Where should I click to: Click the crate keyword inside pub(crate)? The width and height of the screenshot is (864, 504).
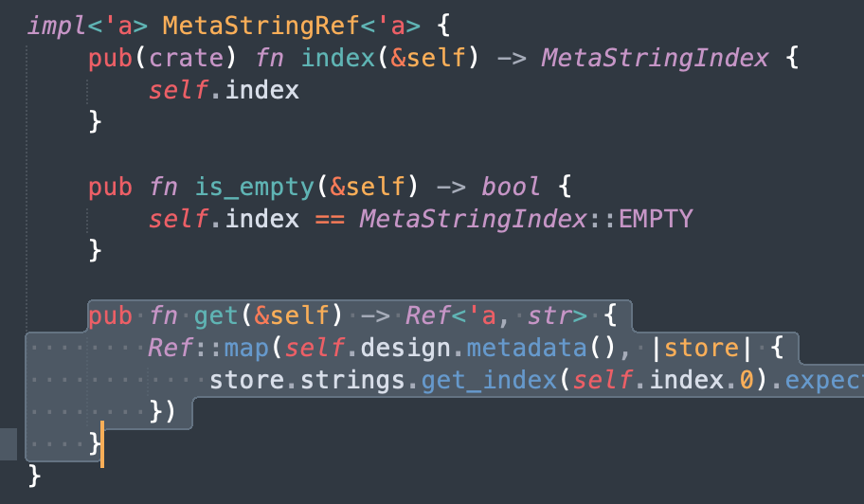193,58
